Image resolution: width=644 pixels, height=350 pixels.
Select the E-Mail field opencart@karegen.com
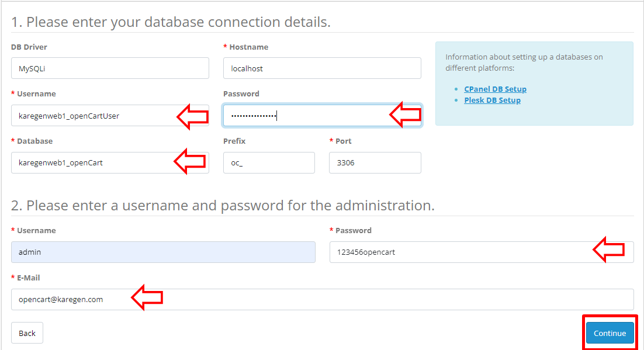click(323, 300)
